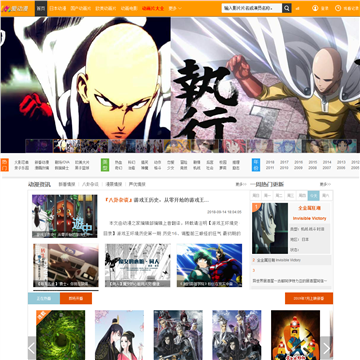Click the green type category badge

click(x=105, y=165)
